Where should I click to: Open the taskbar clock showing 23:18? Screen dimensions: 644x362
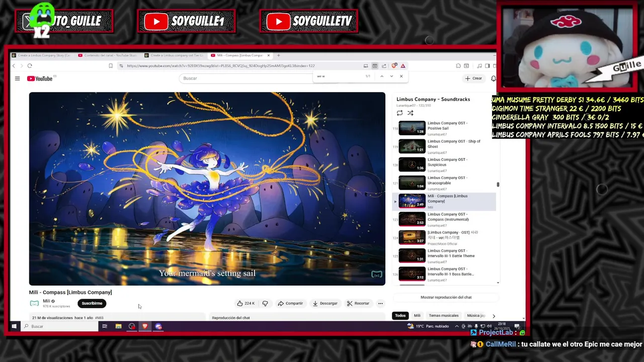[502, 326]
